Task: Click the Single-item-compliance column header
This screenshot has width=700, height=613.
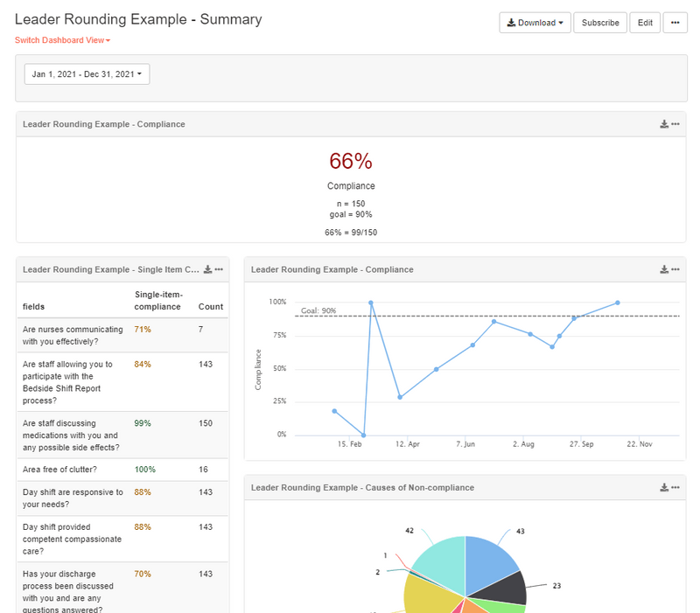Action: pyautogui.click(x=158, y=300)
